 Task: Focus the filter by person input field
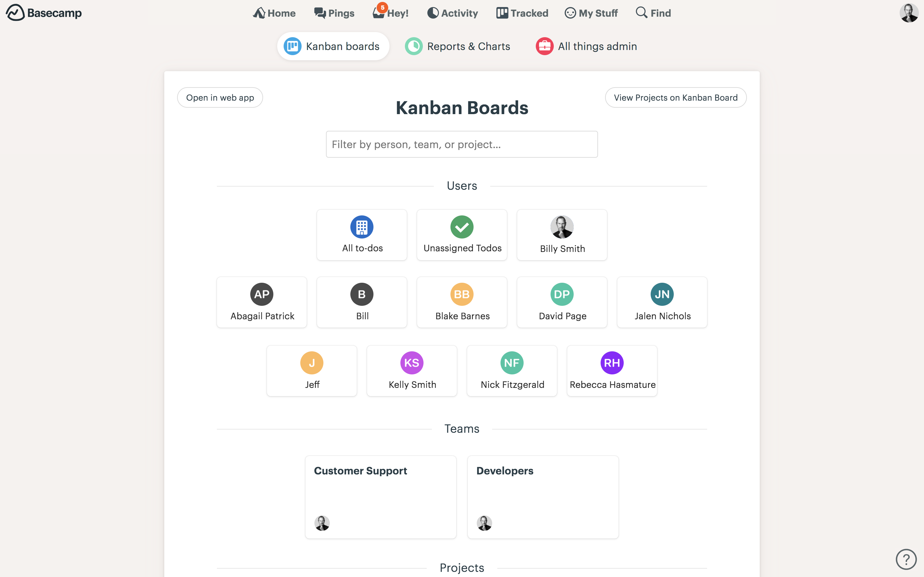click(462, 144)
